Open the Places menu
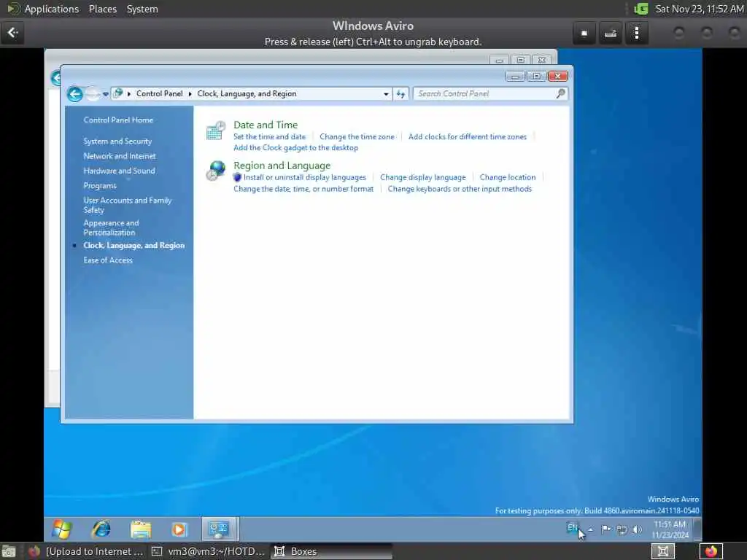Screen dimensions: 747x560 tap(103, 9)
